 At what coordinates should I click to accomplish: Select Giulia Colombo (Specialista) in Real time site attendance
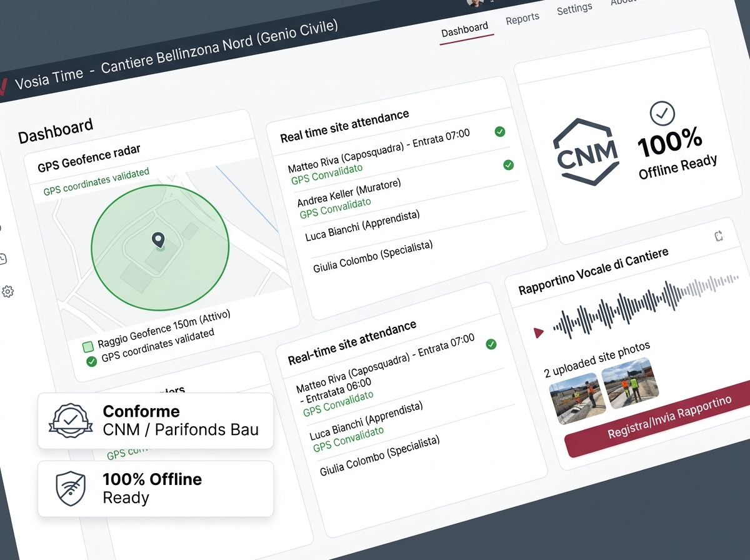pos(372,257)
